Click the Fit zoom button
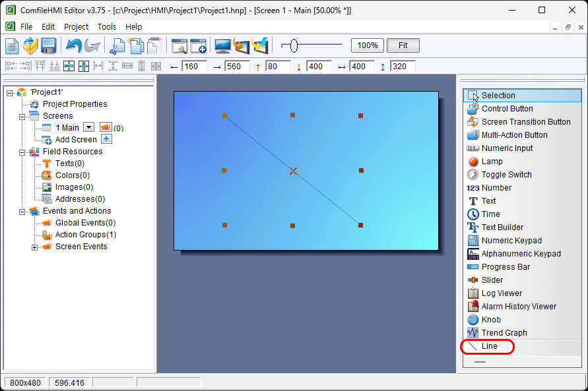This screenshot has height=391, width=588. tap(403, 45)
